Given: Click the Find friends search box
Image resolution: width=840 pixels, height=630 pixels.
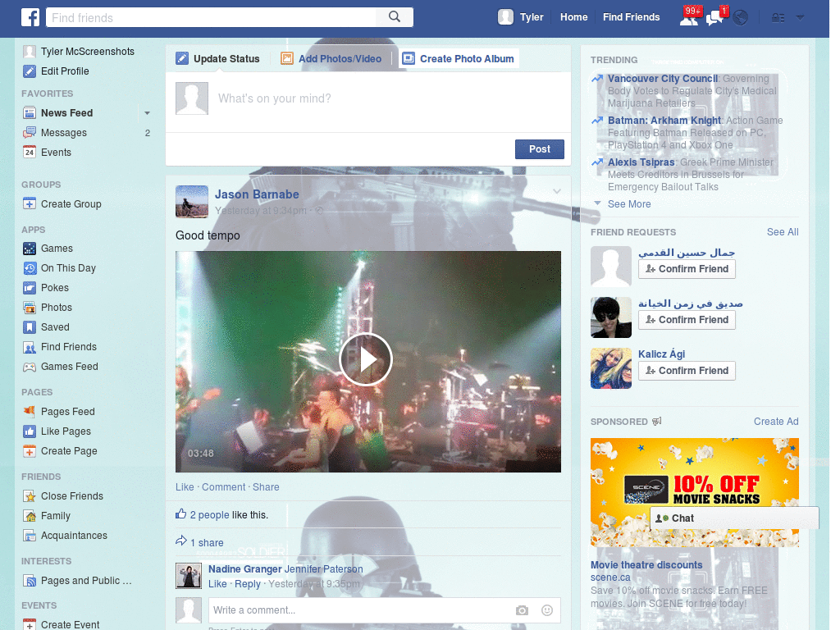Looking at the screenshot, I should click(211, 17).
